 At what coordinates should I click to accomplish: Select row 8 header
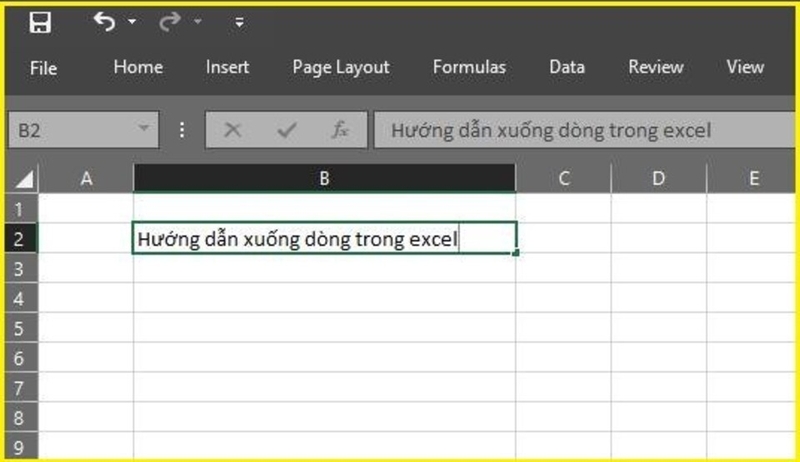click(21, 417)
